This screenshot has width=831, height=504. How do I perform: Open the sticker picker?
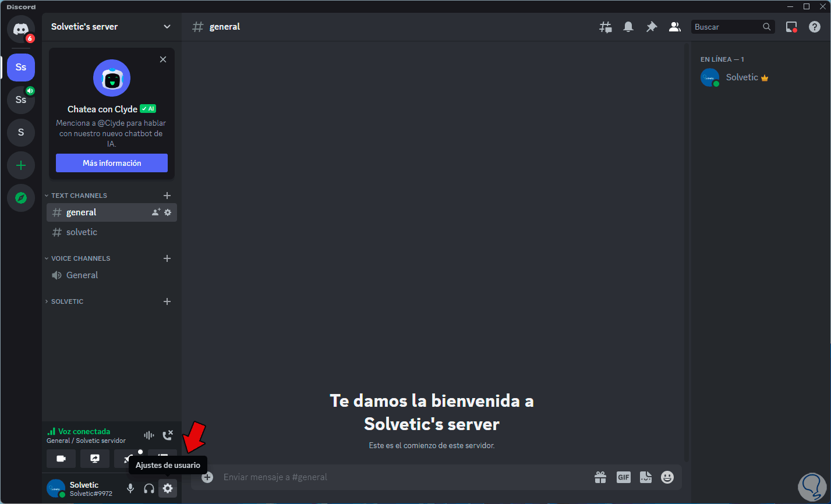pos(646,477)
